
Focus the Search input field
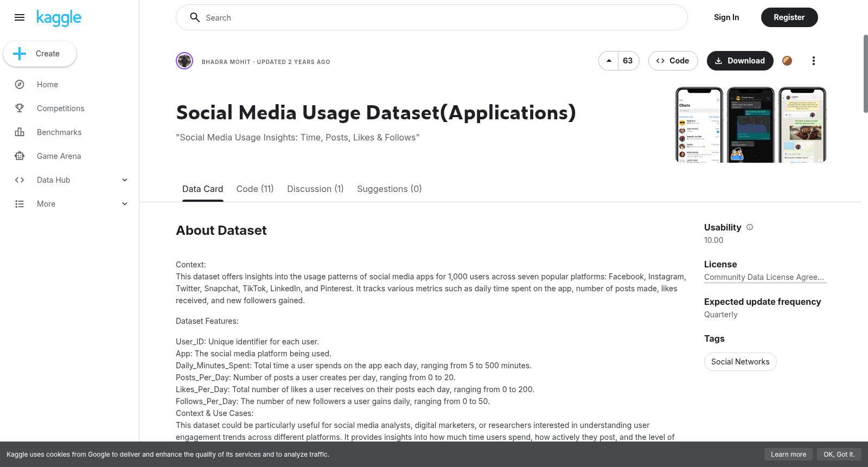click(x=432, y=17)
